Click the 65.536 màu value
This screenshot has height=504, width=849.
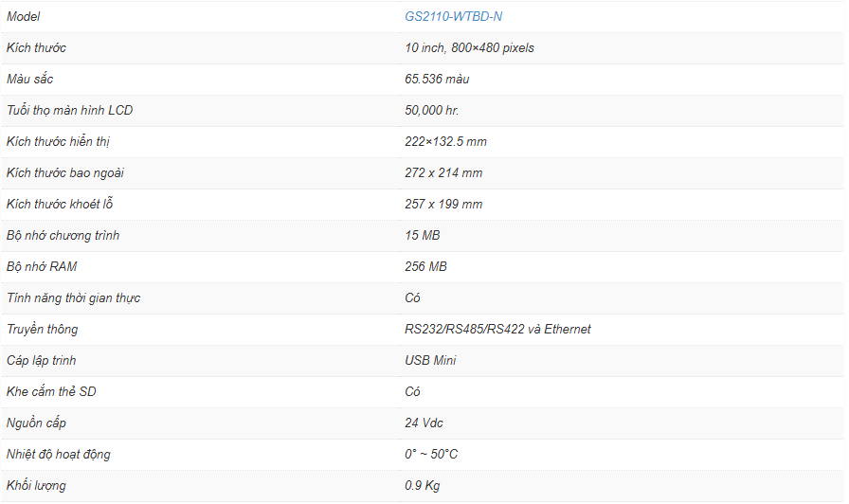point(437,79)
